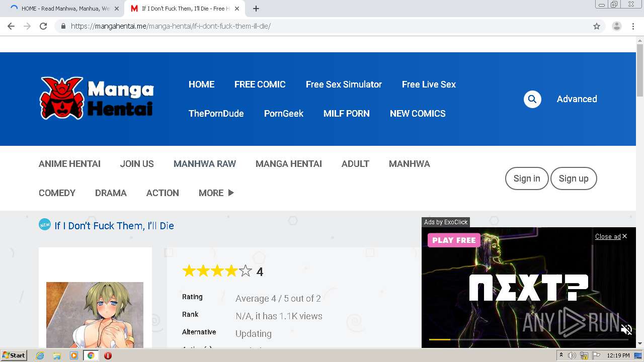Open the Windows Start button
The height and width of the screenshot is (362, 644).
pyautogui.click(x=14, y=355)
